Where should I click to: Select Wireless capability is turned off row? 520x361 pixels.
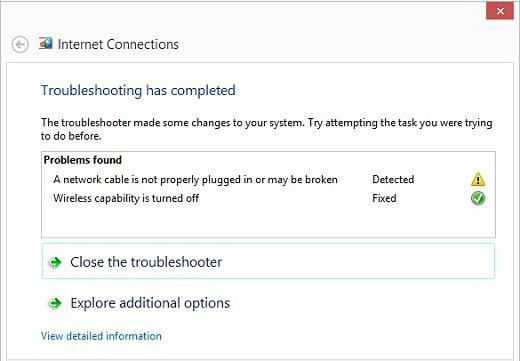tap(268, 198)
